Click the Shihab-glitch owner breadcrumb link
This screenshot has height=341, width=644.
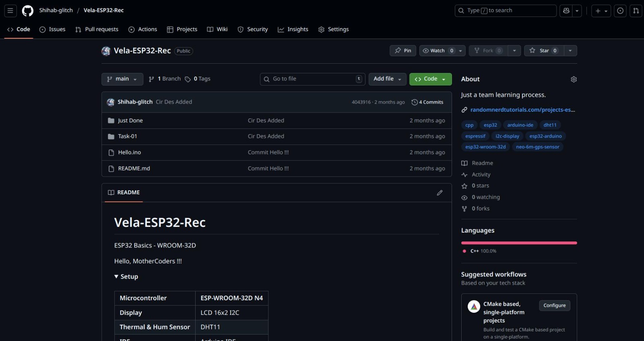coord(56,10)
